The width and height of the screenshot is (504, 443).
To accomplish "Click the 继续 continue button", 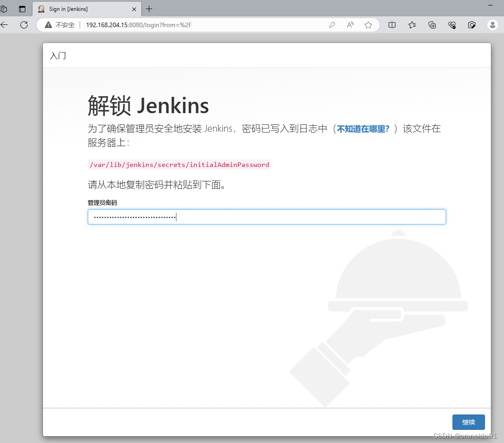I will 468,422.
